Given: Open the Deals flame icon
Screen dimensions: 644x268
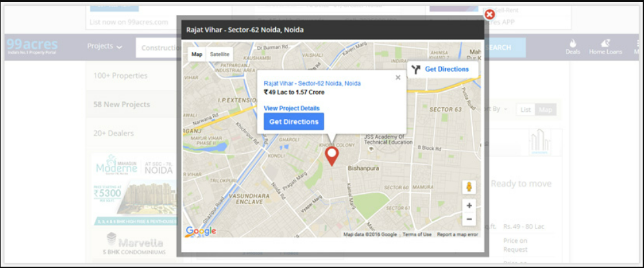Looking at the screenshot, I should tap(572, 47).
